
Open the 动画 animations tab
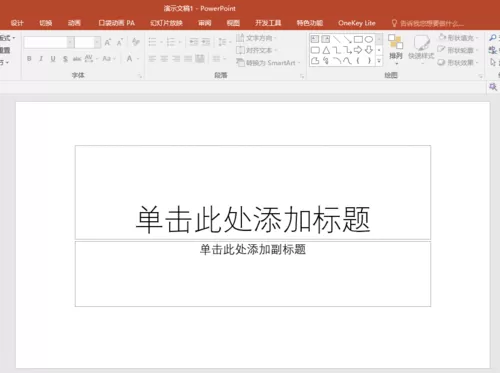pyautogui.click(x=74, y=23)
